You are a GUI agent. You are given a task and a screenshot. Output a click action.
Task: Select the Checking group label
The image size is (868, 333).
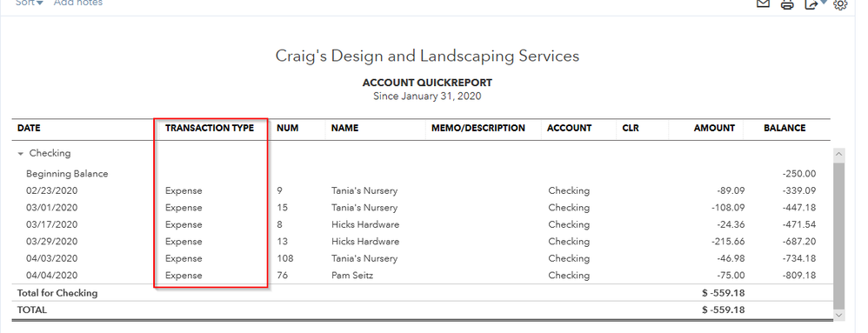(x=50, y=153)
